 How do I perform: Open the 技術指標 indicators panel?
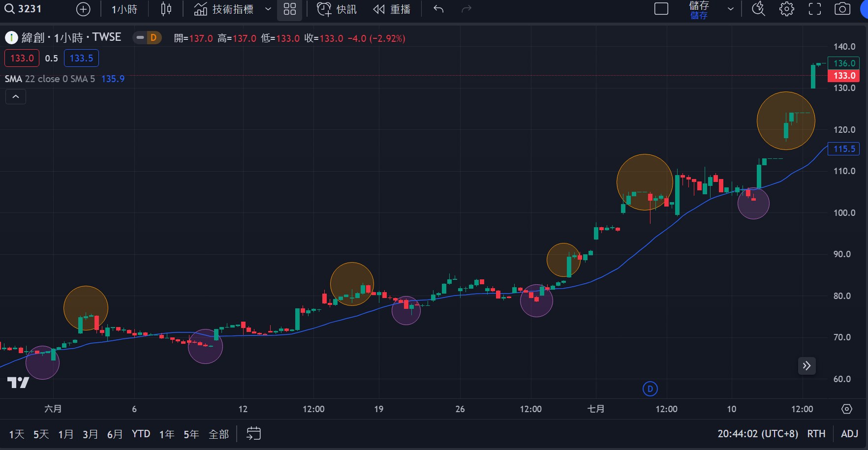pos(224,9)
